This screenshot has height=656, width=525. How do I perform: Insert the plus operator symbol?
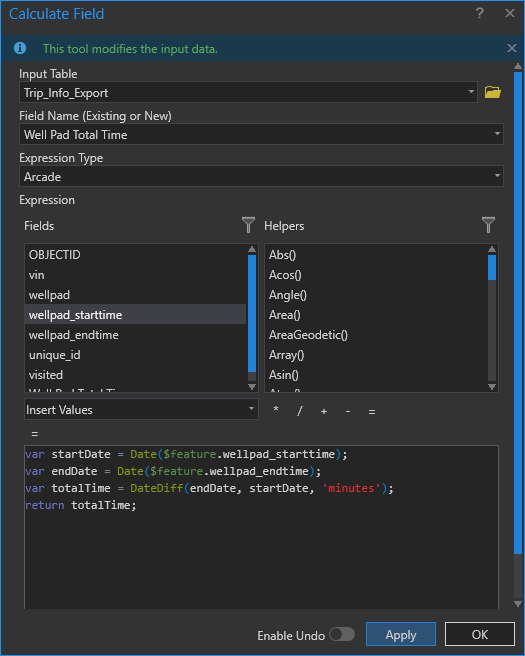(324, 411)
